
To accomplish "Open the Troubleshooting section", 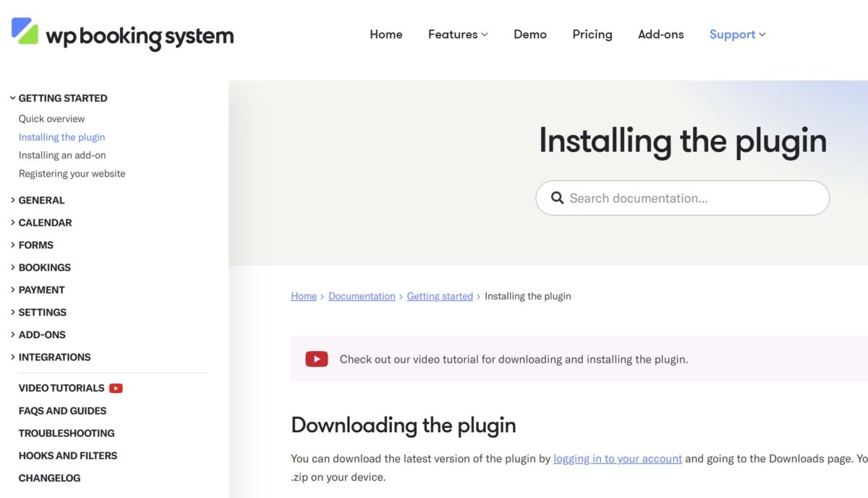I will point(66,433).
